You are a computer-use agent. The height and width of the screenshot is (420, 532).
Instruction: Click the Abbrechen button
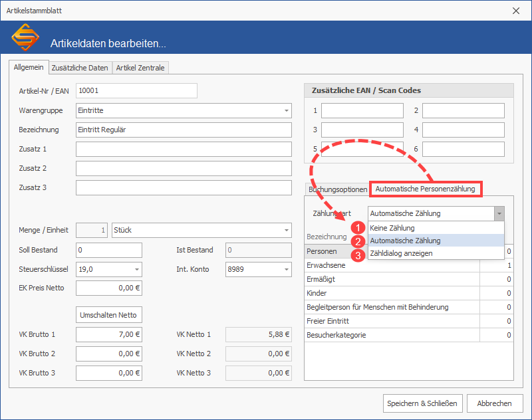coord(494,403)
